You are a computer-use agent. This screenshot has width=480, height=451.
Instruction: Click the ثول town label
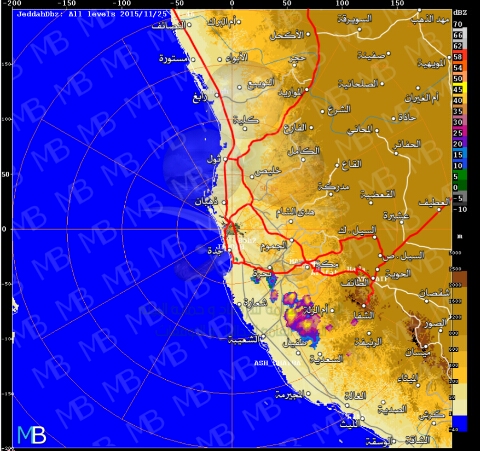click(214, 160)
